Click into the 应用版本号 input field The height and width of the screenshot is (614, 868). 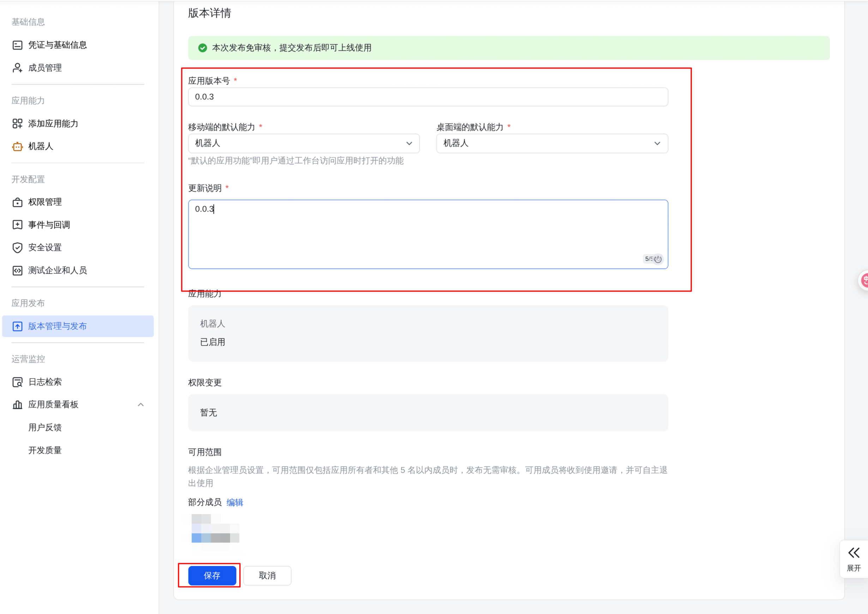[428, 97]
